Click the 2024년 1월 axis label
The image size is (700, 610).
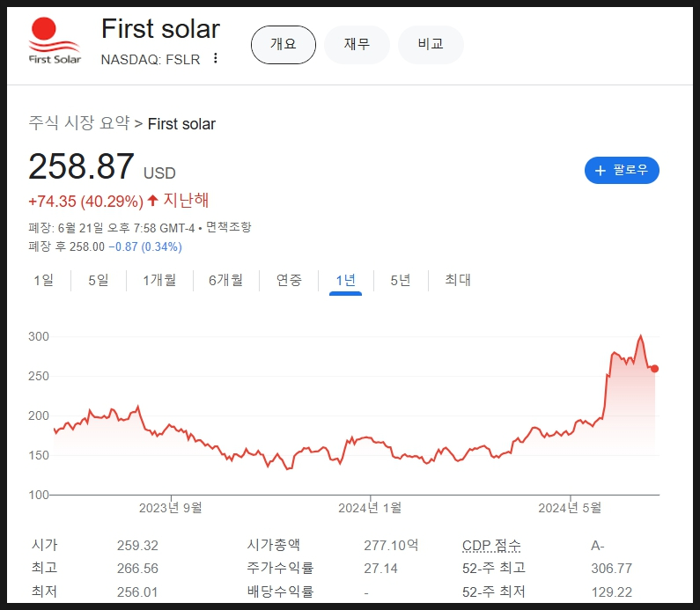click(370, 508)
